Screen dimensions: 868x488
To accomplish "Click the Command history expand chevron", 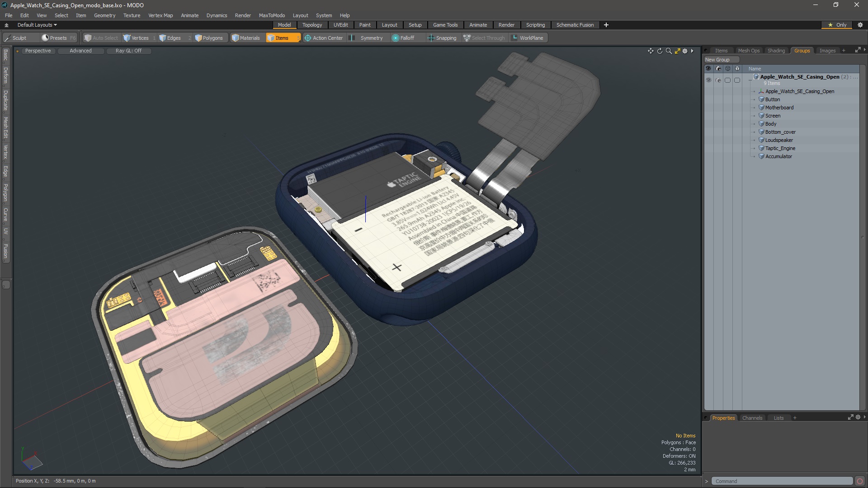I will (706, 481).
